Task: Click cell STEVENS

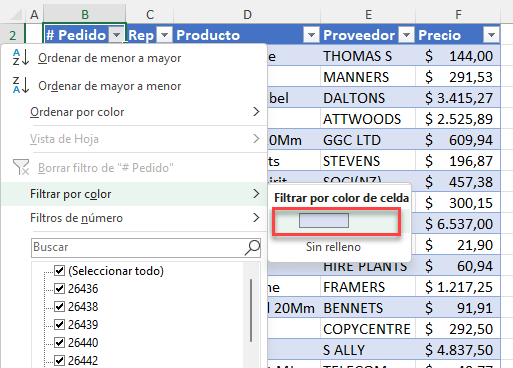Action: point(368,161)
